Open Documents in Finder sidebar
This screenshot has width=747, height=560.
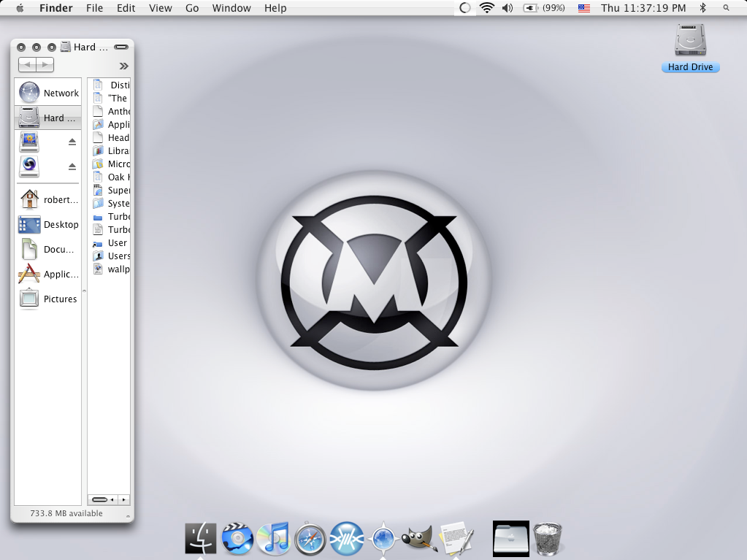pyautogui.click(x=49, y=249)
